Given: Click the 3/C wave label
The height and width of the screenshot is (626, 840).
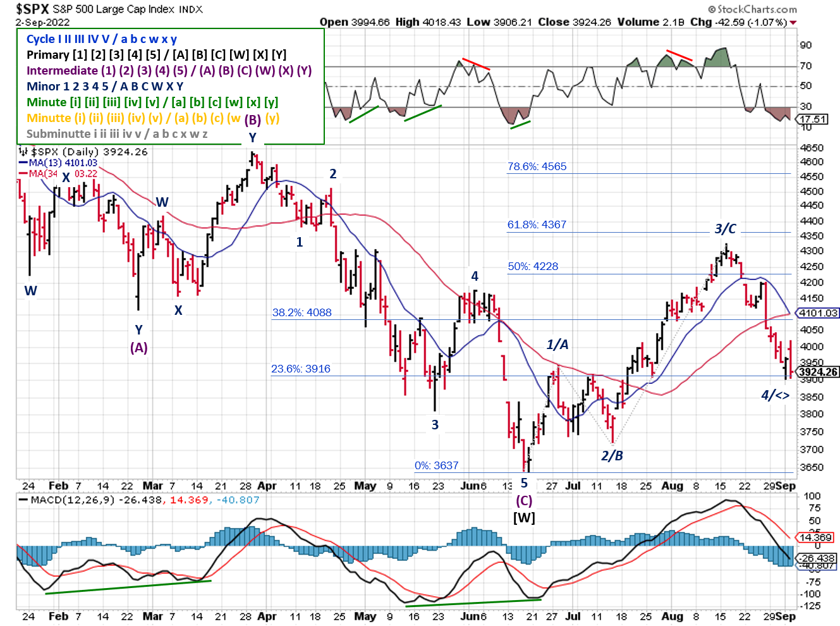Looking at the screenshot, I should click(x=726, y=229).
